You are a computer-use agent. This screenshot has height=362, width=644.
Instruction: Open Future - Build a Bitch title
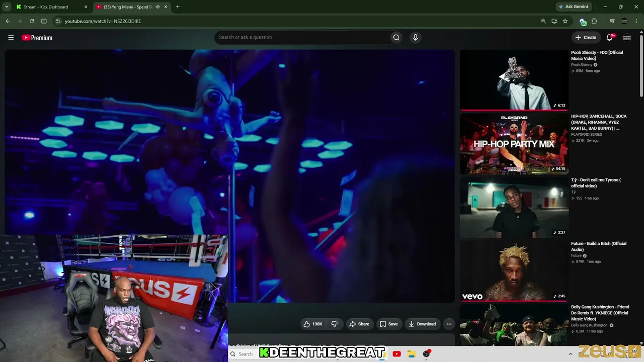(x=599, y=246)
